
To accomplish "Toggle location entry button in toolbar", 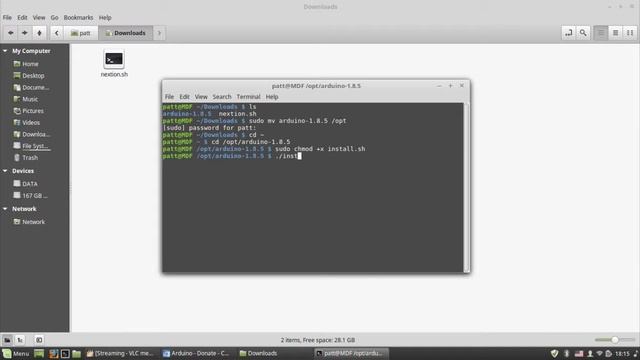I will coord(569,33).
